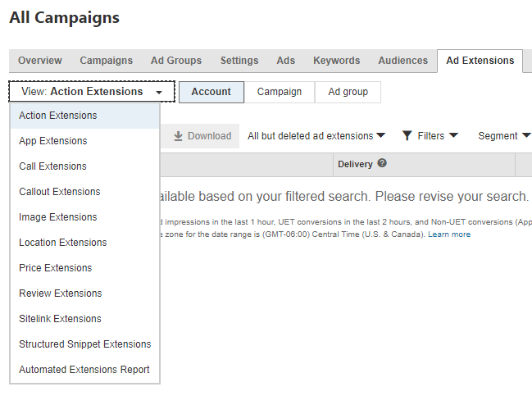Select the Ad group level button
The width and height of the screenshot is (532, 405).
coord(348,92)
